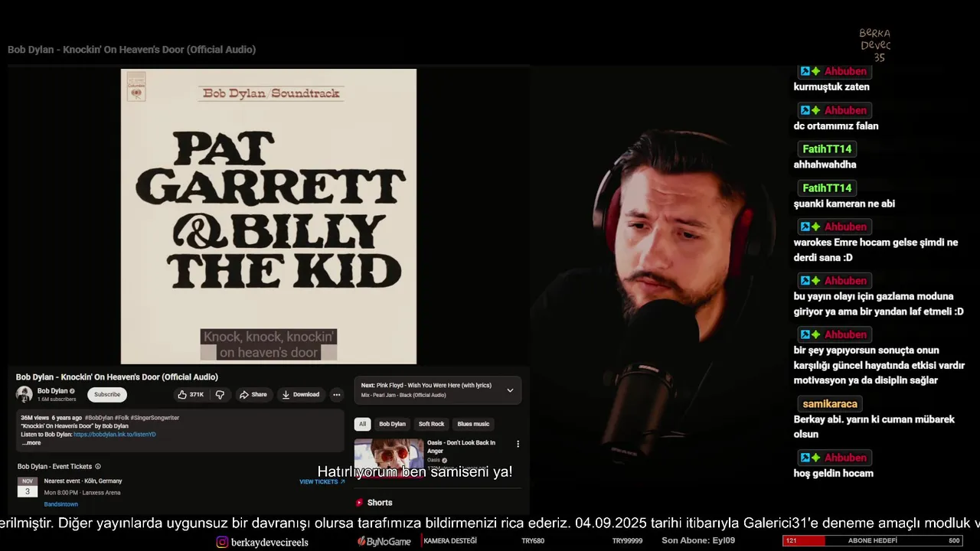
Task: Click the ByNoGame logo in bottom bar
Action: click(x=384, y=541)
